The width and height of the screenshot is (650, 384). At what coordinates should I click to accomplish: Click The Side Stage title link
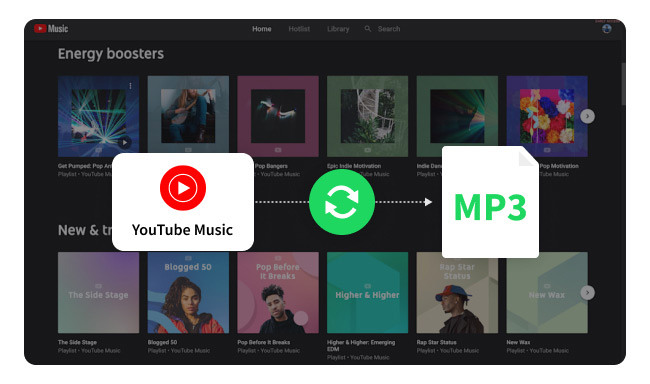[x=77, y=343]
